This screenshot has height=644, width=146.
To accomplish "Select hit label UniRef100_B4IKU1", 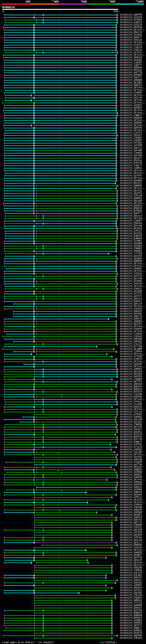I will [131, 233].
